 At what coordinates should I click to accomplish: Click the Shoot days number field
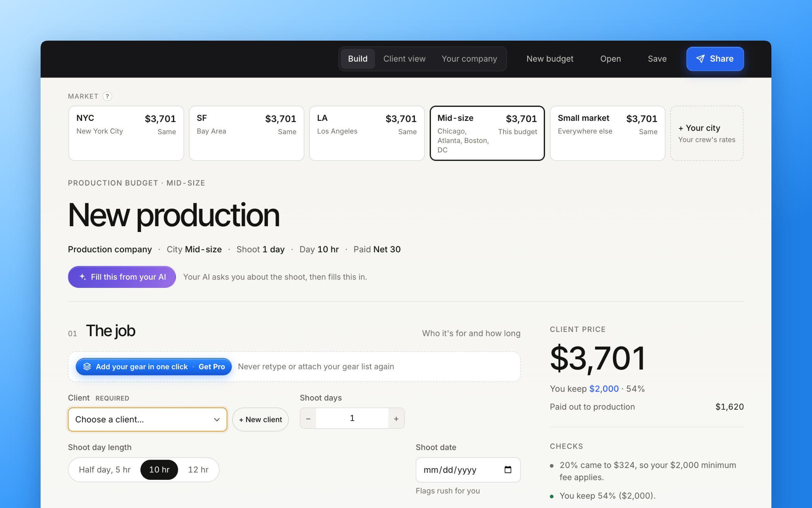pos(352,419)
